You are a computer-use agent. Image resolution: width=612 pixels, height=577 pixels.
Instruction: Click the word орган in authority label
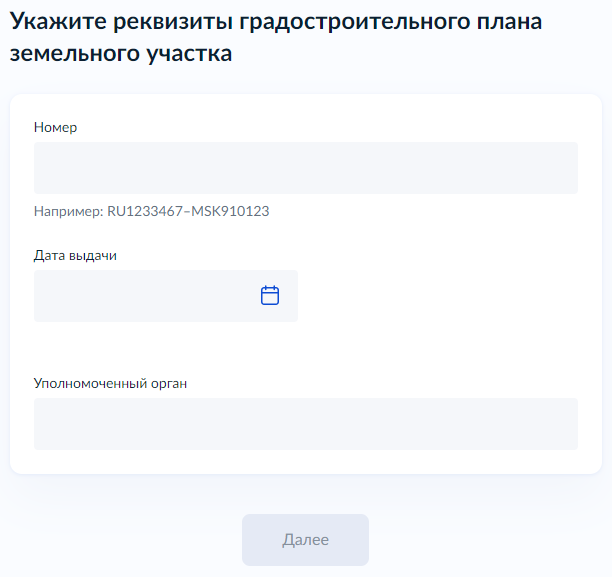169,385
